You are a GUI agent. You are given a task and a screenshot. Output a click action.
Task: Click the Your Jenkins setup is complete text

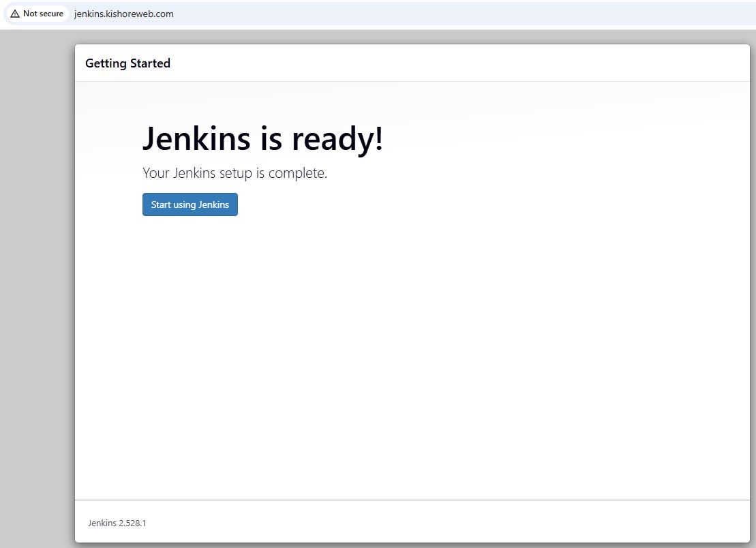pyautogui.click(x=235, y=173)
